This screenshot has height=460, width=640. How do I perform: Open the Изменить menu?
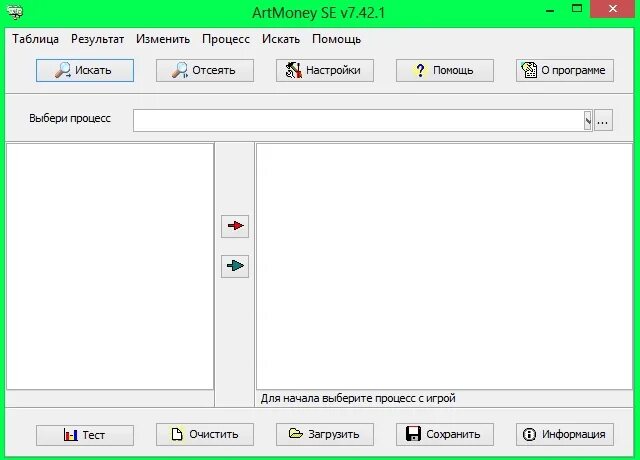click(163, 39)
